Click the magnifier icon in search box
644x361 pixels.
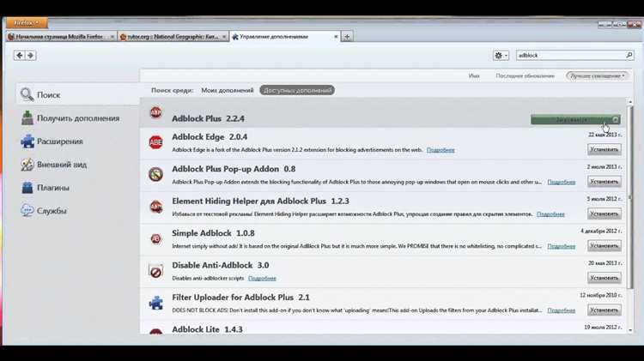[629, 55]
